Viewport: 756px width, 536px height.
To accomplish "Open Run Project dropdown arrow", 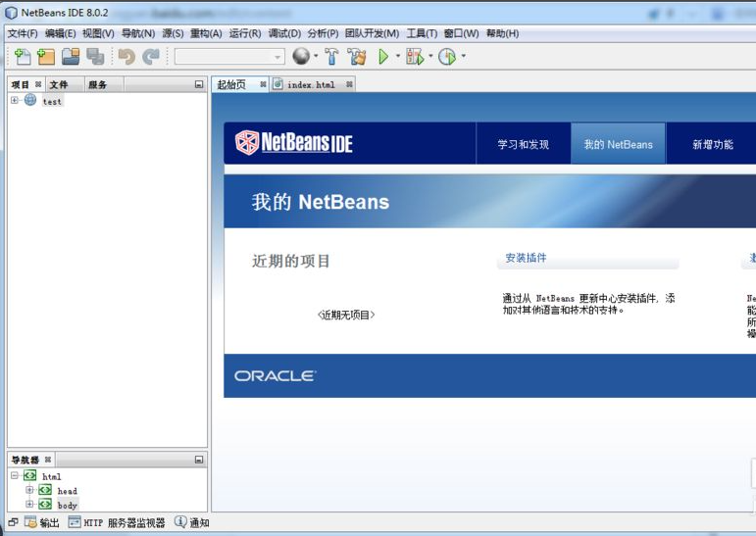I will (x=398, y=56).
